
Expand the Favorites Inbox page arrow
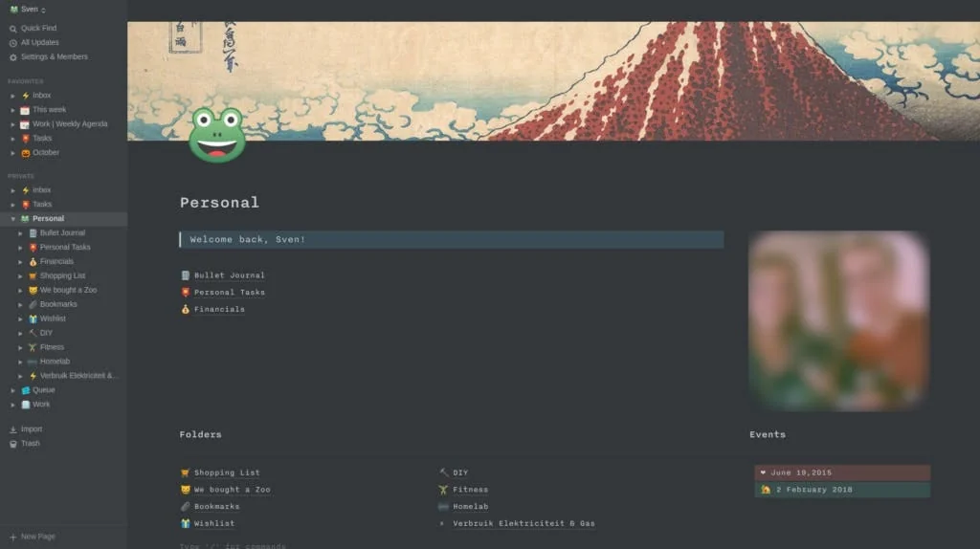(x=12, y=97)
